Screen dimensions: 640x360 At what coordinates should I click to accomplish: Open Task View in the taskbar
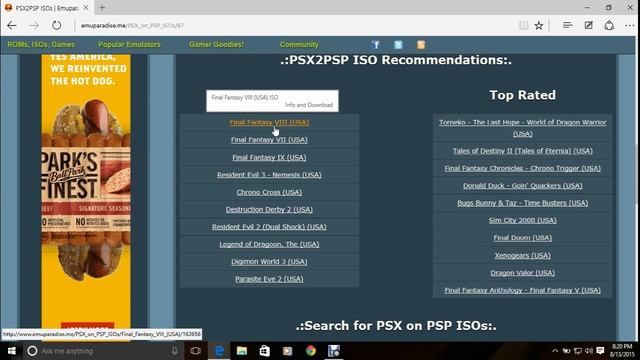click(195, 351)
